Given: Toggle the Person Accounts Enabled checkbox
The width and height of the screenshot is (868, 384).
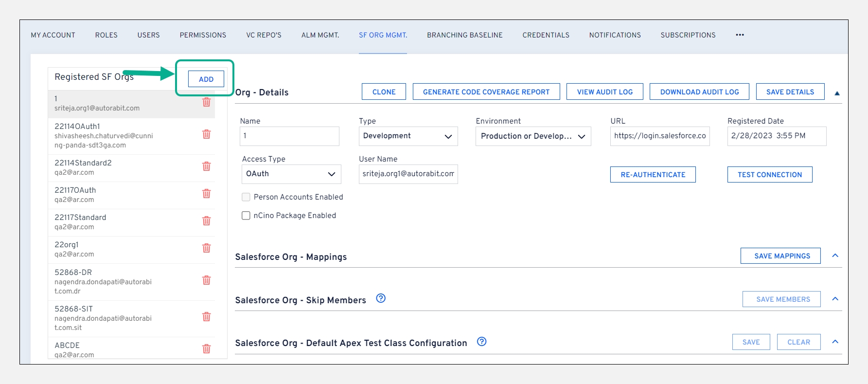Looking at the screenshot, I should click(246, 197).
